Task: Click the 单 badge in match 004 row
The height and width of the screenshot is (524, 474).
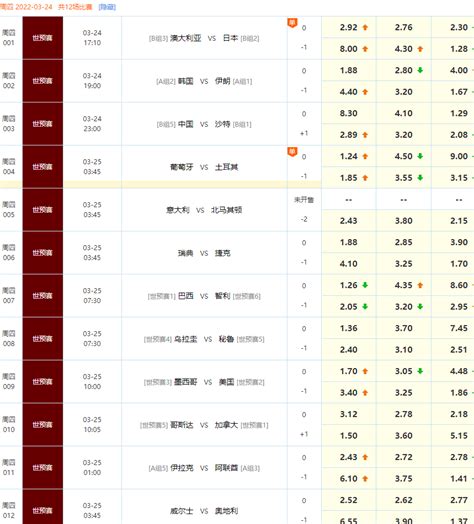Action: click(x=292, y=152)
